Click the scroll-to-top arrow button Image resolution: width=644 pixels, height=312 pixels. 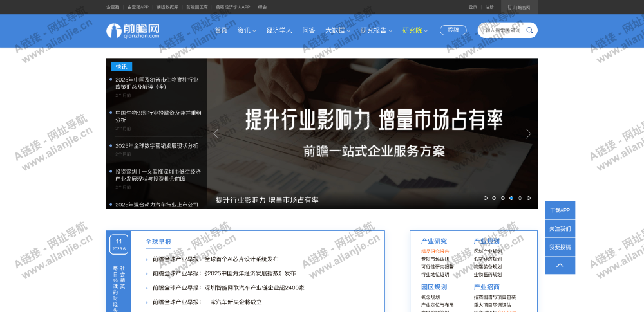coord(560,265)
